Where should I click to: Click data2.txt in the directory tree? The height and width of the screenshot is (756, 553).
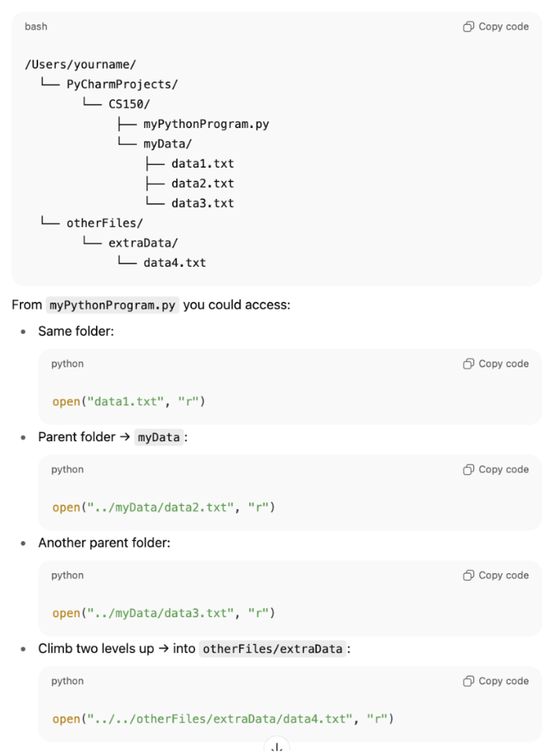[x=203, y=184]
